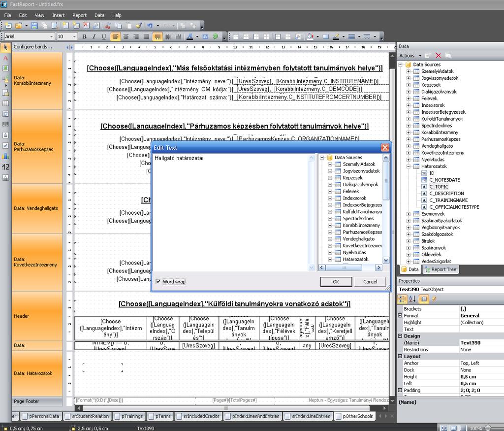The height and width of the screenshot is (431, 504).
Task: Click the red delete icon in Data panel
Action: pyautogui.click(x=438, y=55)
